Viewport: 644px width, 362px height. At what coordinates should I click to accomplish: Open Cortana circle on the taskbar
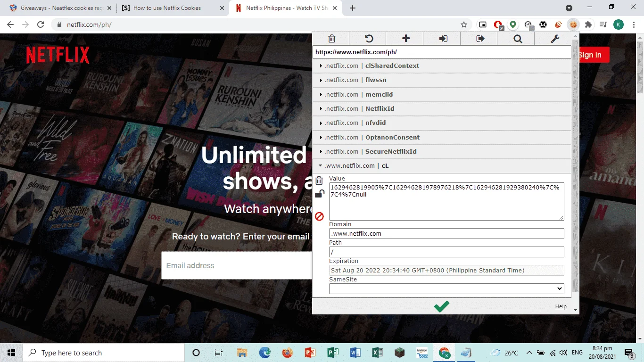pos(196,353)
